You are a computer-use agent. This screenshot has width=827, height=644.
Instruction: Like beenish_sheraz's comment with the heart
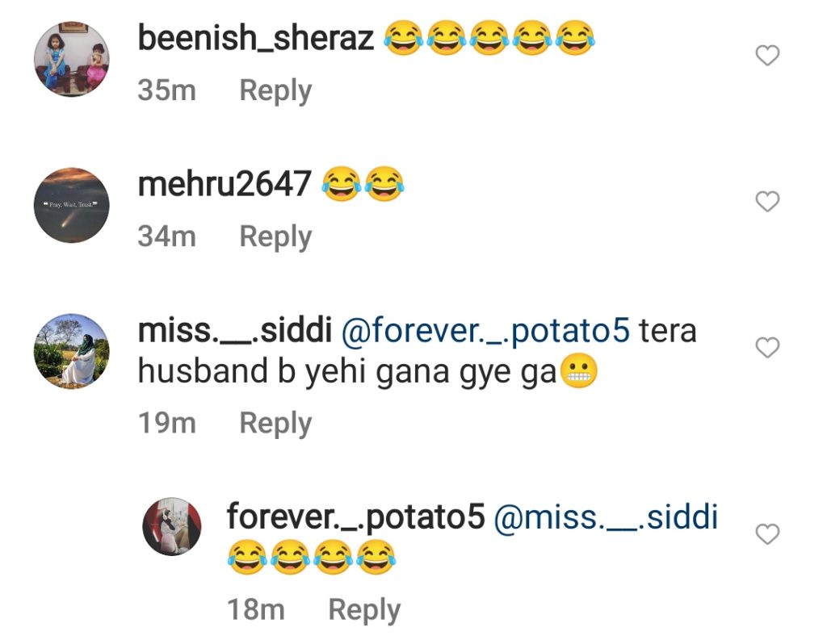click(767, 56)
